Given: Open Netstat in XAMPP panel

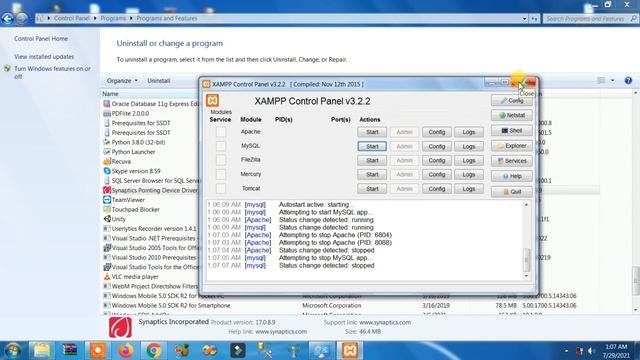Looking at the screenshot, I should click(x=512, y=116).
